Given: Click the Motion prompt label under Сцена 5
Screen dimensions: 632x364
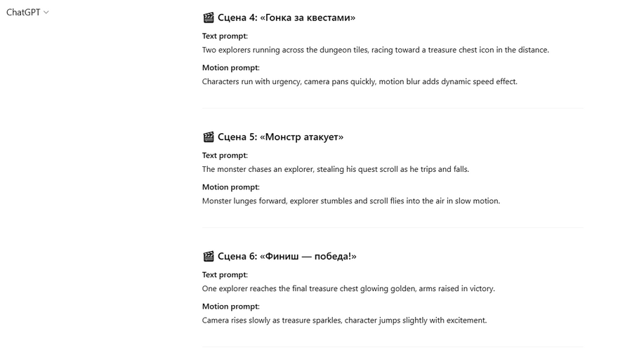Looking at the screenshot, I should (x=230, y=187).
